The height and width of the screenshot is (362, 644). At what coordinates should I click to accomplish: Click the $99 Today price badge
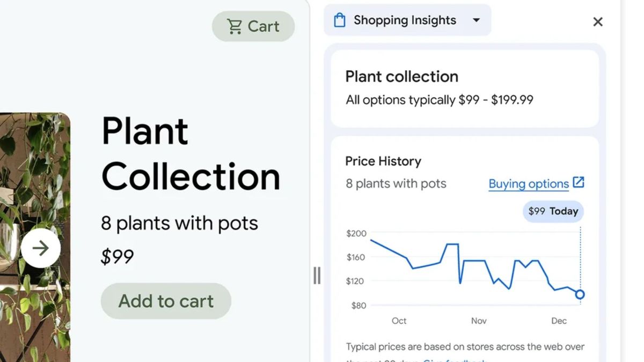[553, 211]
